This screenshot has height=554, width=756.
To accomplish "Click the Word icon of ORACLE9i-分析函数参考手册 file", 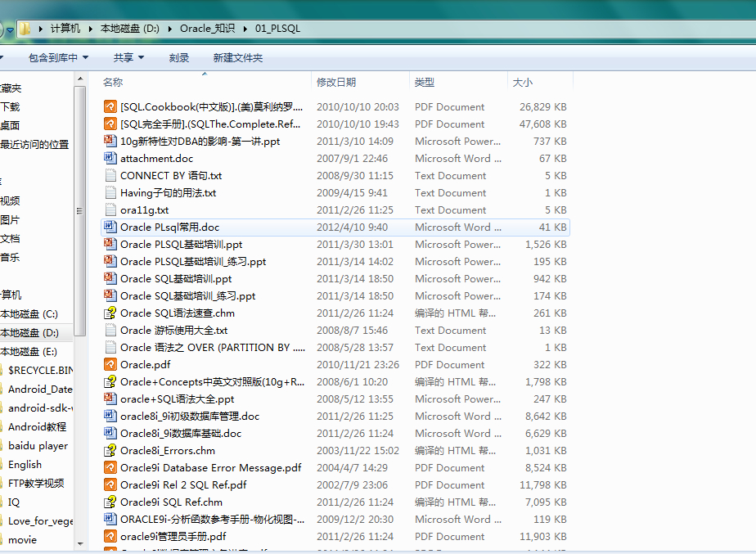I will (110, 520).
